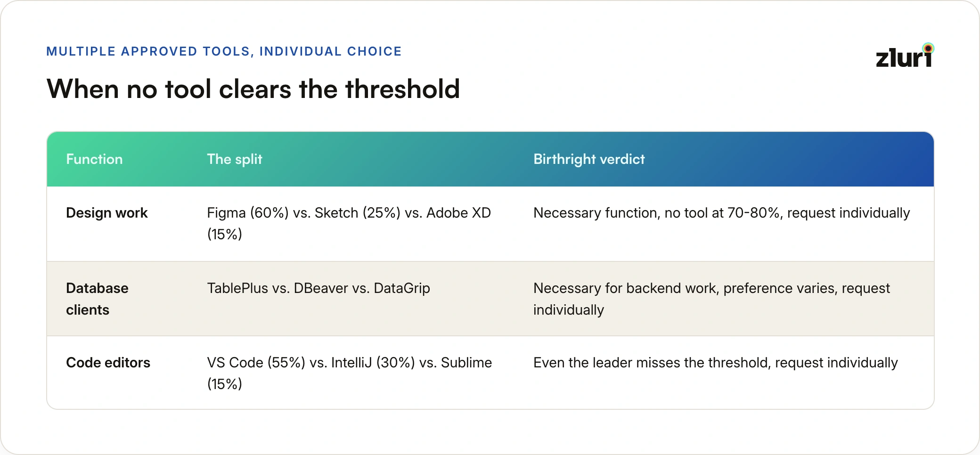Image resolution: width=980 pixels, height=455 pixels.
Task: Select the Function column header
Action: click(94, 159)
